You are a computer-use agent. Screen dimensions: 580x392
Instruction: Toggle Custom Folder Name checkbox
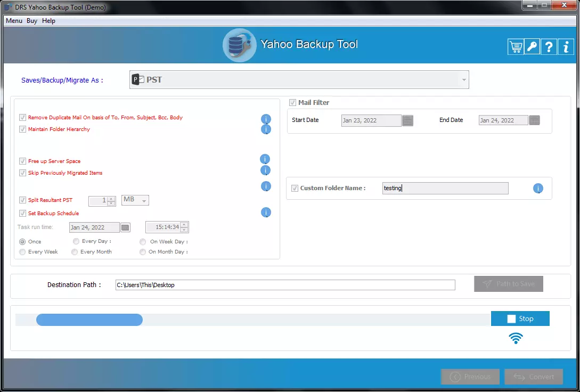(295, 188)
